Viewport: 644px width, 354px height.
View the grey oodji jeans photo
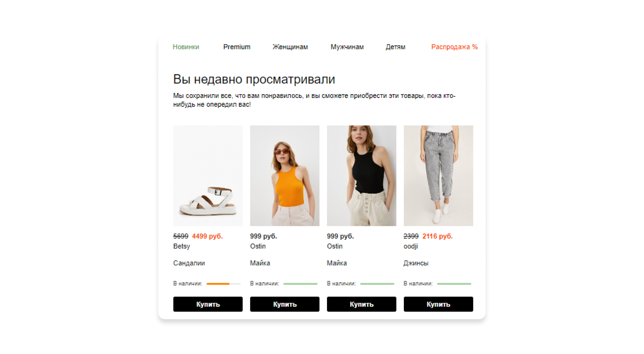pos(438,175)
